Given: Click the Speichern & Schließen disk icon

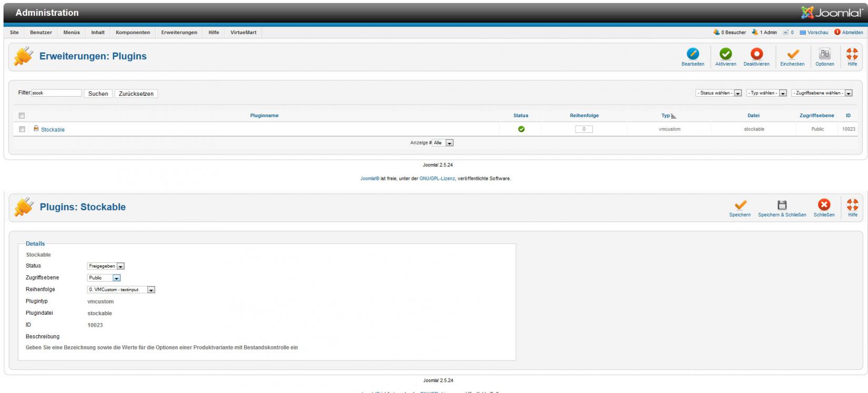Looking at the screenshot, I should pyautogui.click(x=782, y=205).
